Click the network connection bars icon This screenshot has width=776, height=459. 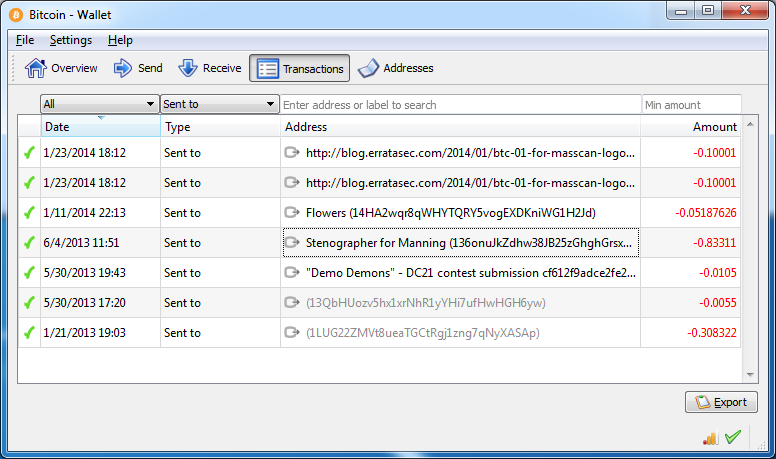(x=710, y=438)
